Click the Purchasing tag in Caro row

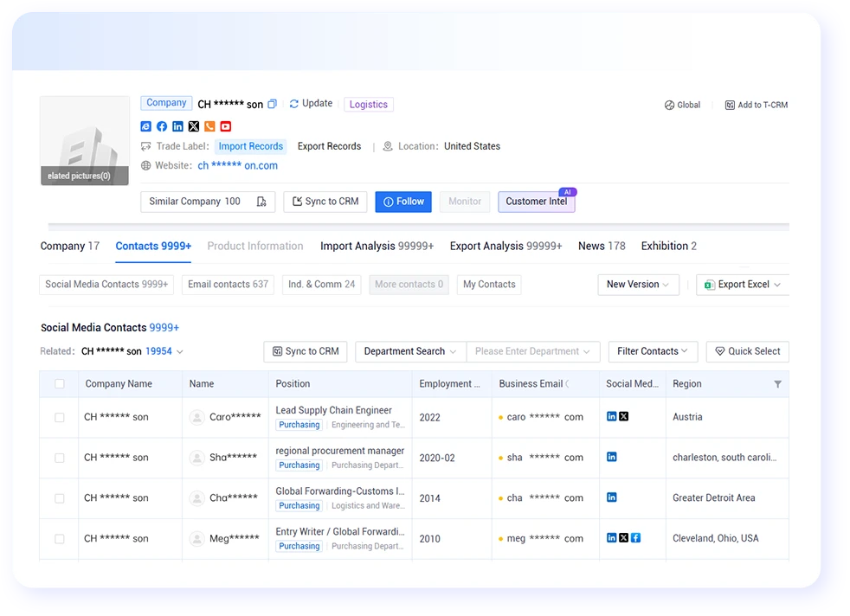(299, 425)
